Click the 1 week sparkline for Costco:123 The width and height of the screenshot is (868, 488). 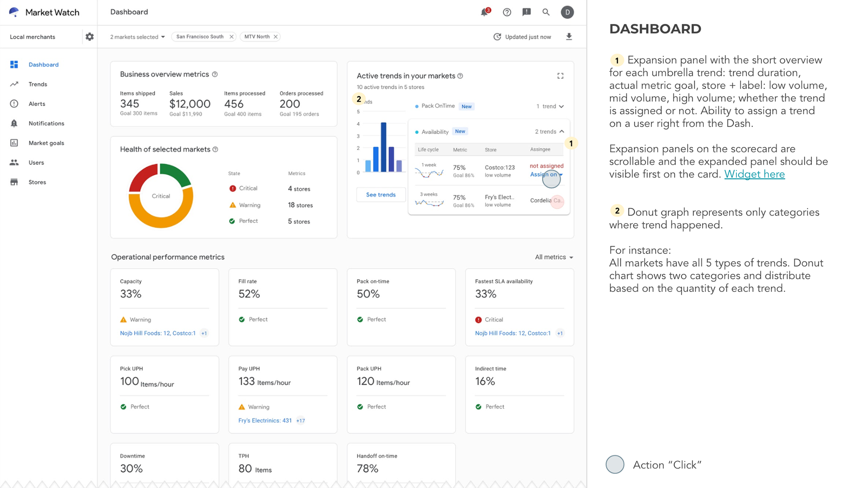click(429, 174)
